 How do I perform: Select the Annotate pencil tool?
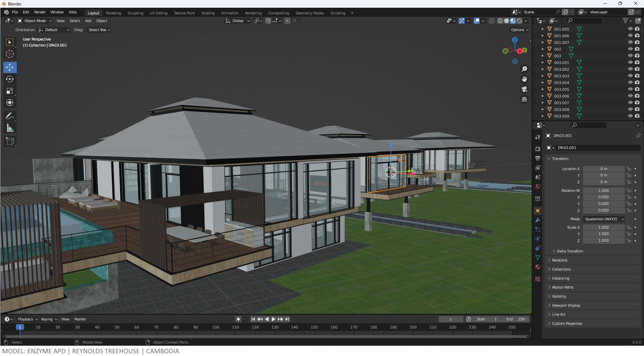tap(10, 116)
